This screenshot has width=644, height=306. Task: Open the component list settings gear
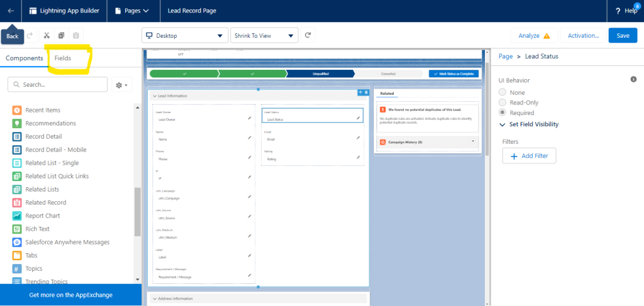coord(121,85)
